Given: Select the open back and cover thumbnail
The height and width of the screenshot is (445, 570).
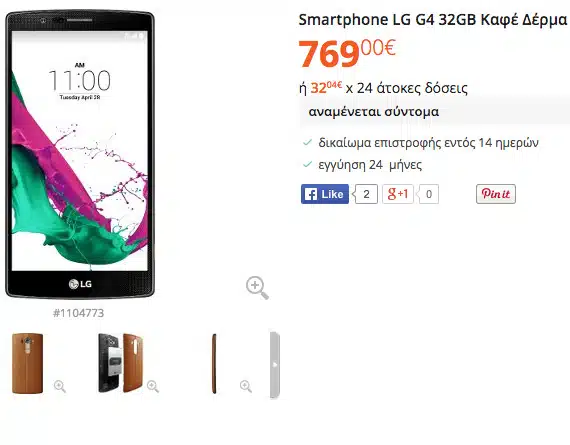Looking at the screenshot, I should coord(121,363).
